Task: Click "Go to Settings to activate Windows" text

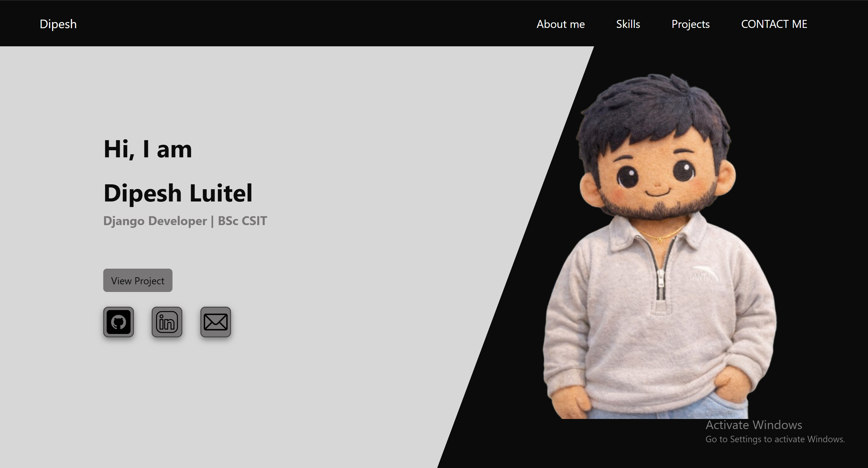Action: 775,439
